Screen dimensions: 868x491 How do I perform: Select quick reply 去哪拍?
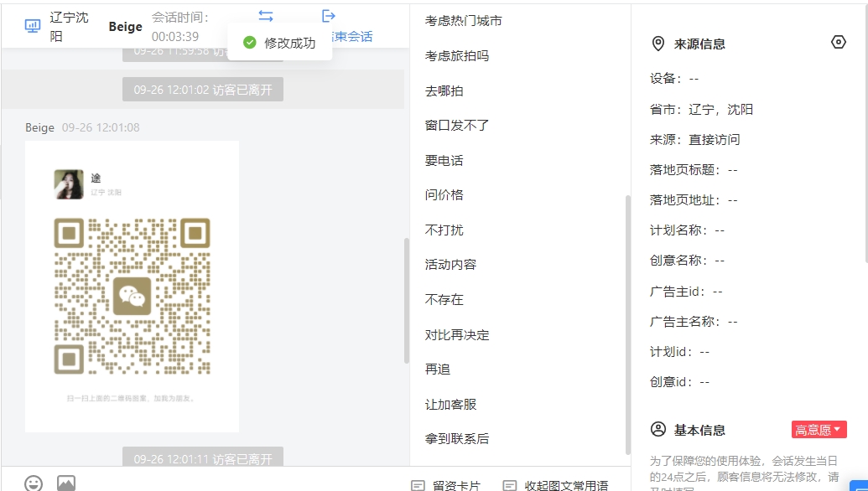pyautogui.click(x=444, y=90)
